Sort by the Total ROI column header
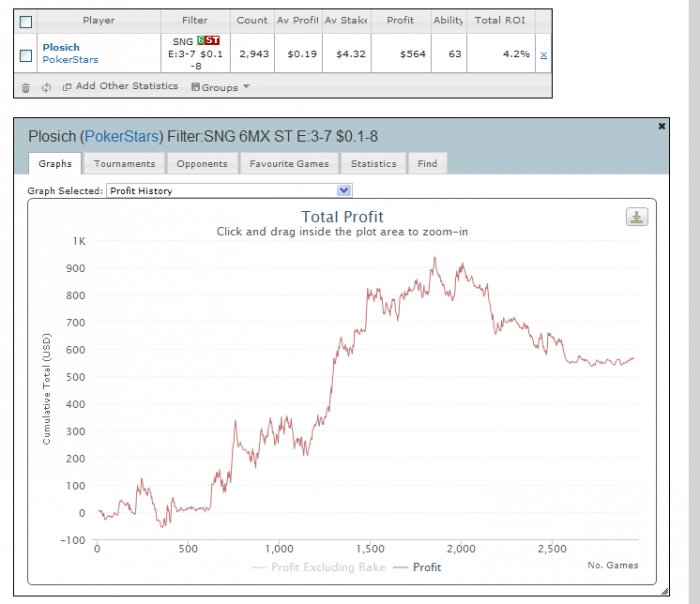 click(x=500, y=21)
